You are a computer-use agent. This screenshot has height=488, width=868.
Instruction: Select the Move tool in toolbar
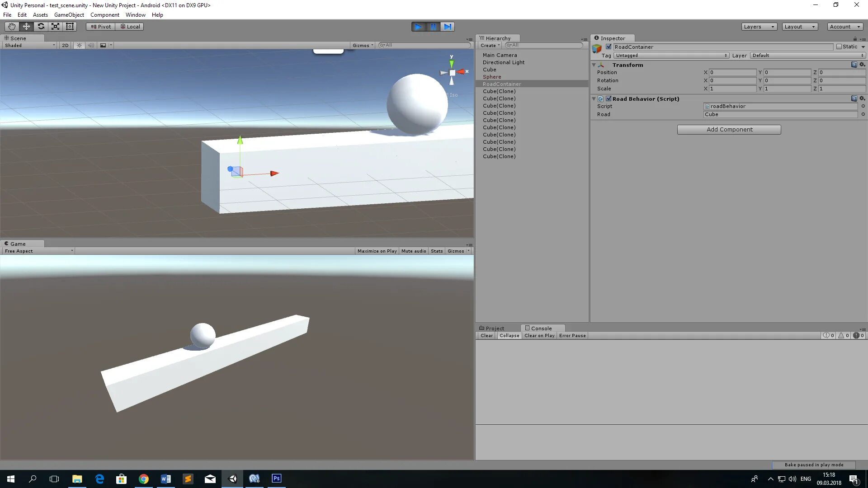coord(26,26)
